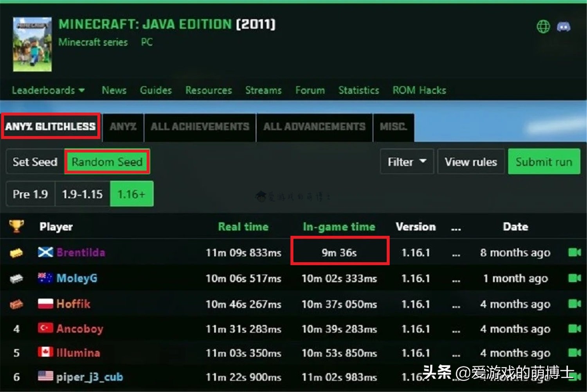Screen dimensions: 587x392
Task: Click Brentilda's Scotland flag icon
Action: 45,252
